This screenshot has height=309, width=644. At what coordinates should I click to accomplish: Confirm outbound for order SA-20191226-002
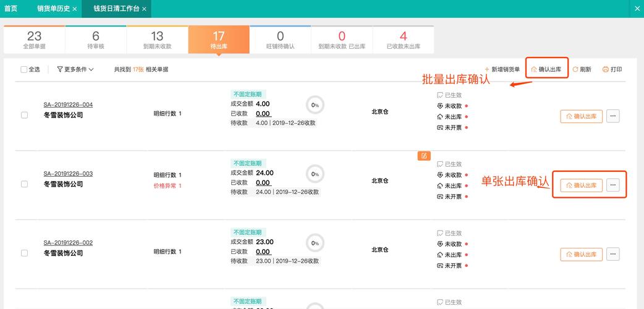[581, 255]
